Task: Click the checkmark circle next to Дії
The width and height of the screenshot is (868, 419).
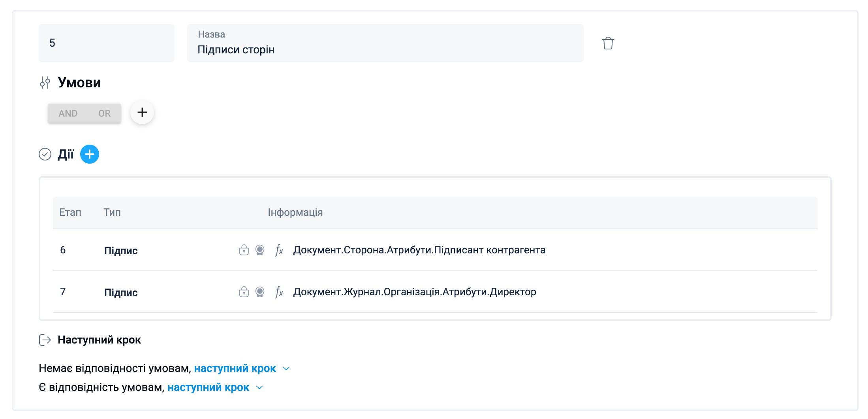Action: tap(45, 154)
